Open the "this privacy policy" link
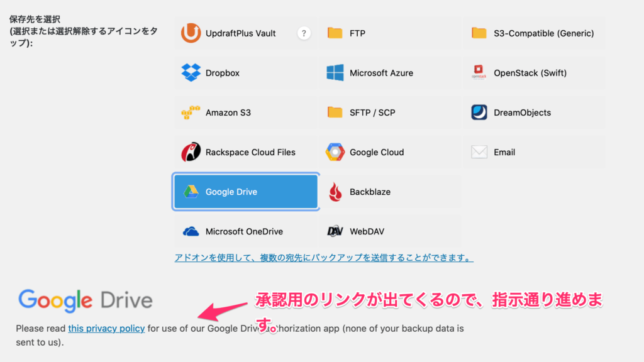Screen dimensions: 644x362 coord(106,328)
